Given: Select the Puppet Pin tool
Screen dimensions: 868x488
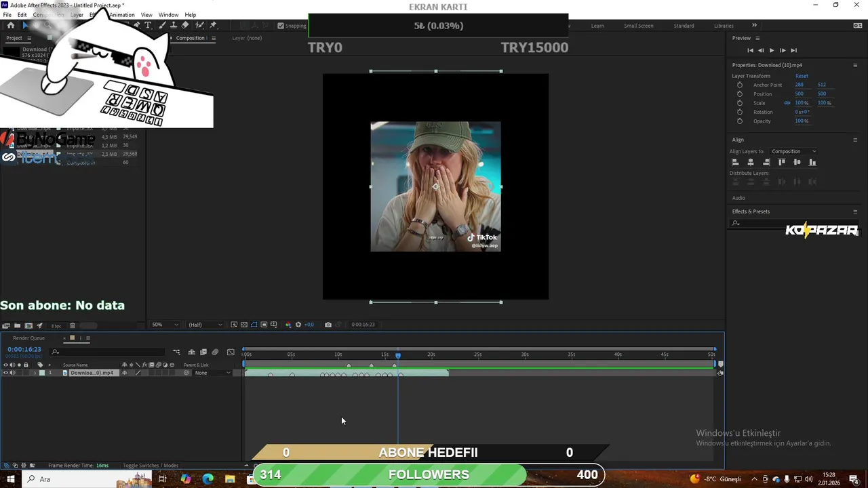Looking at the screenshot, I should coord(213,26).
